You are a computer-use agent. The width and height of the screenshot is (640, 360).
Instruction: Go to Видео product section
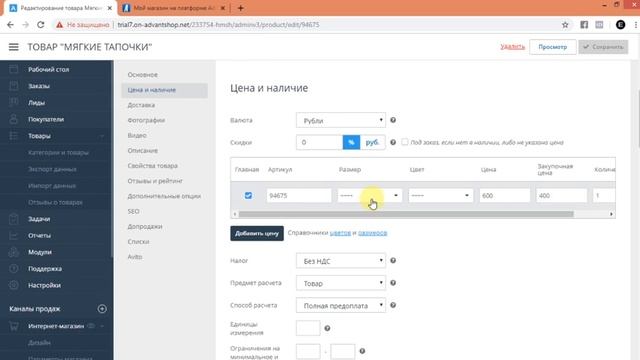click(137, 135)
